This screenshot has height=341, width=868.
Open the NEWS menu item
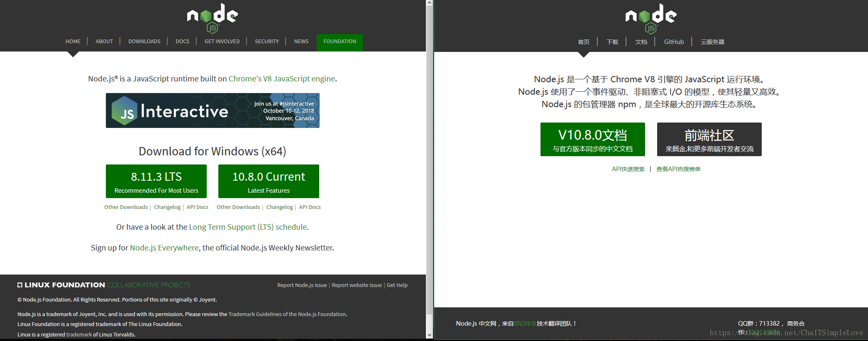tap(301, 42)
